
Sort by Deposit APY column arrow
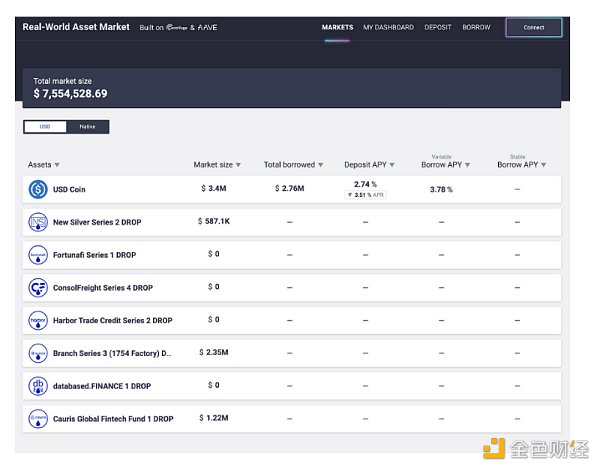tap(392, 165)
